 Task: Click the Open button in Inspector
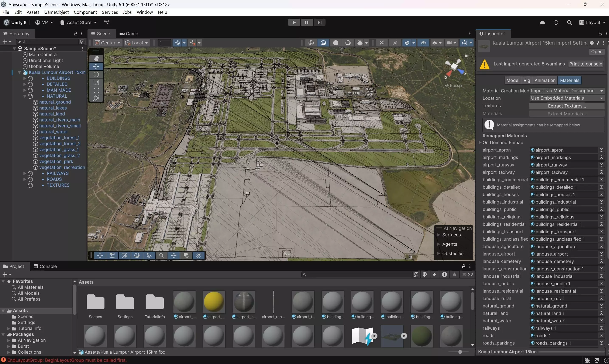pos(596,52)
